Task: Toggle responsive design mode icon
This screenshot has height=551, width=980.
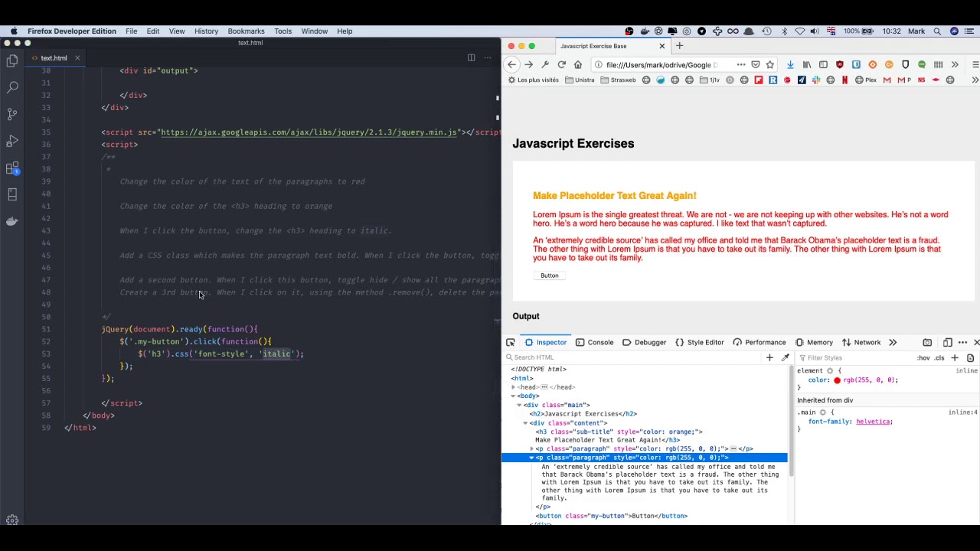Action: click(x=948, y=343)
